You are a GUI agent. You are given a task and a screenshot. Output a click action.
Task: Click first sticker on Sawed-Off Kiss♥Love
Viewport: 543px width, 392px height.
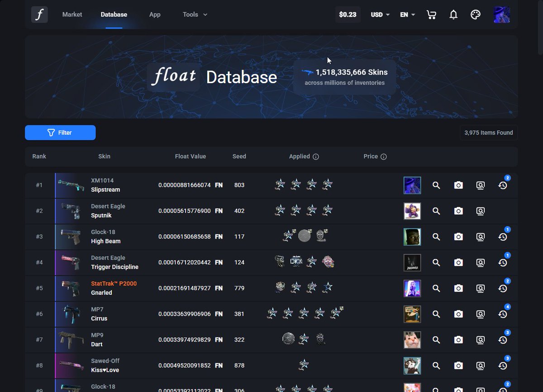point(304,365)
